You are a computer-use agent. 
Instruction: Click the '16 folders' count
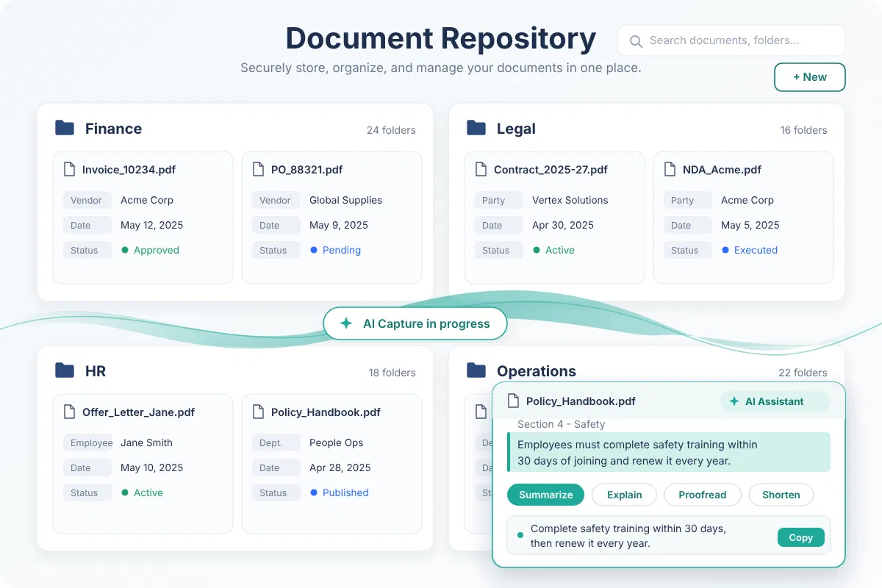(803, 130)
